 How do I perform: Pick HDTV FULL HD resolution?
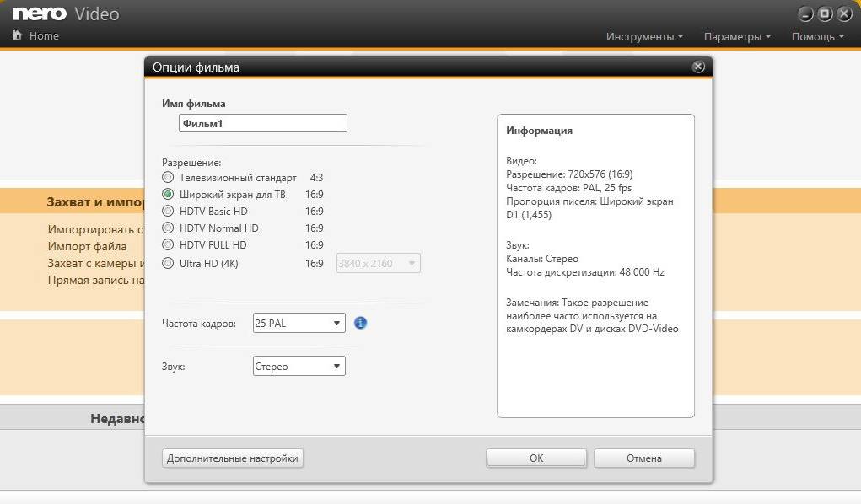[x=168, y=244]
